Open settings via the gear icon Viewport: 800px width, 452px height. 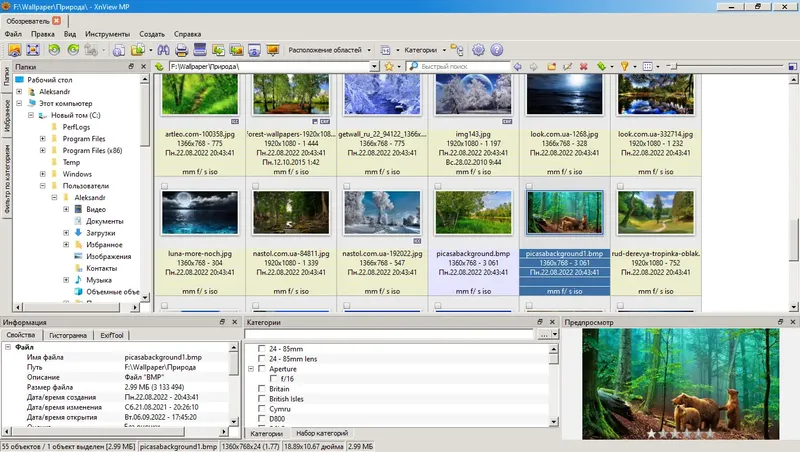point(479,49)
